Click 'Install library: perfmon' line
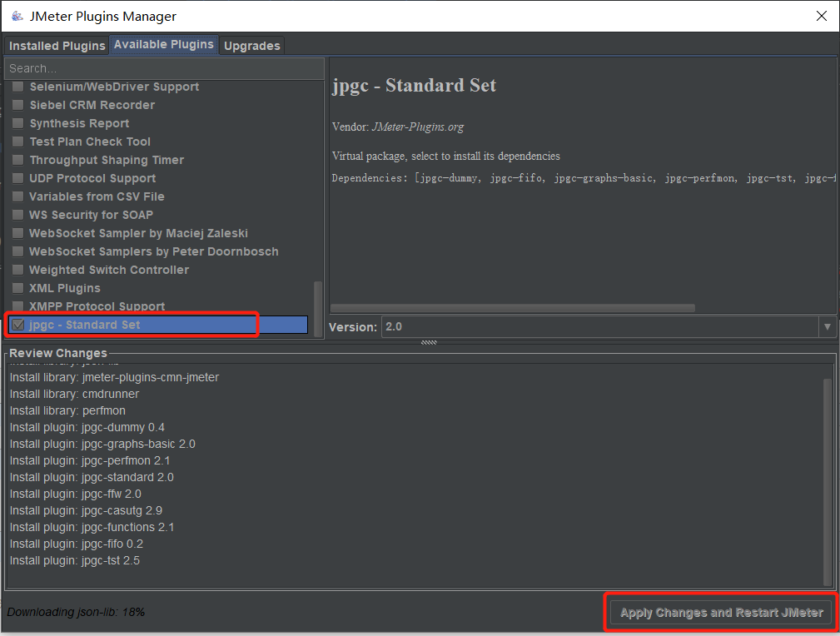 67,410
